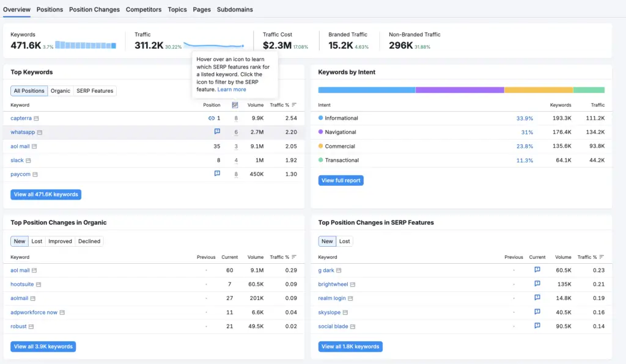The width and height of the screenshot is (626, 364).
Task: Click the SF column header icon
Action: click(x=235, y=105)
